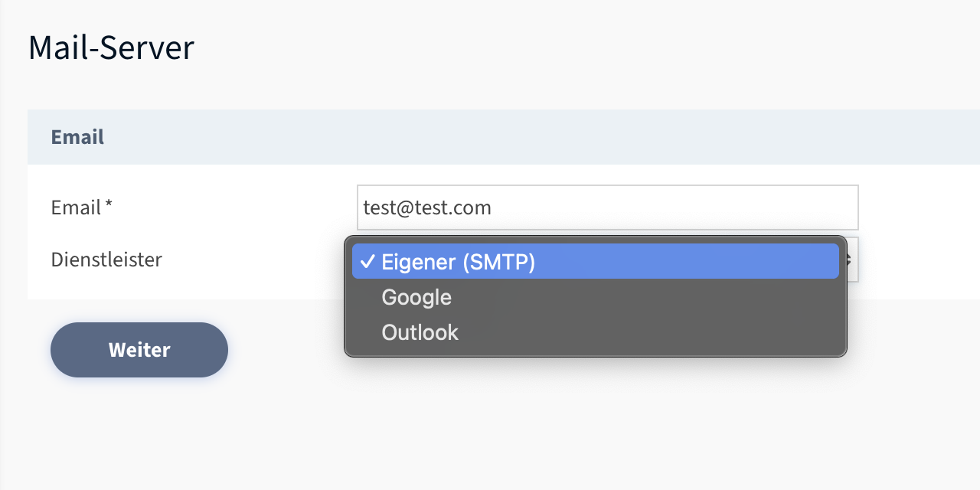Focus the Email address input field
980x490 pixels.
point(606,207)
